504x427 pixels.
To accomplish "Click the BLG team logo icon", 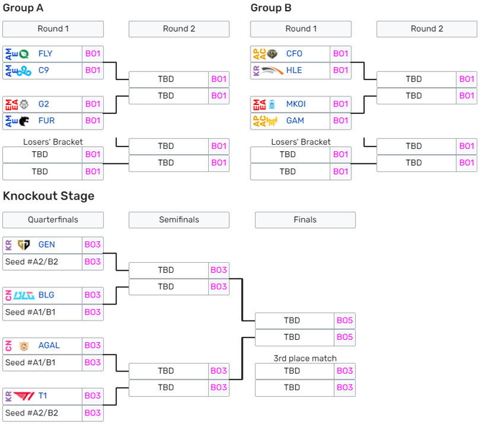I will (x=24, y=295).
